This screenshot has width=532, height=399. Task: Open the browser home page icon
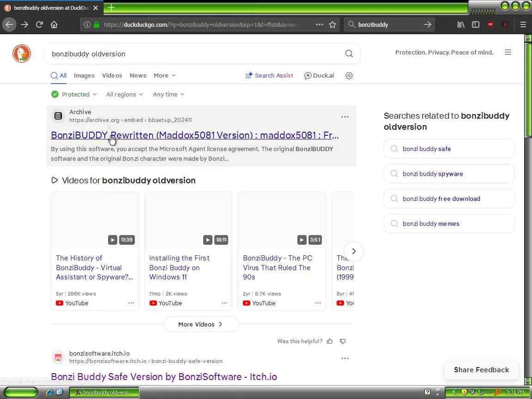tap(54, 24)
